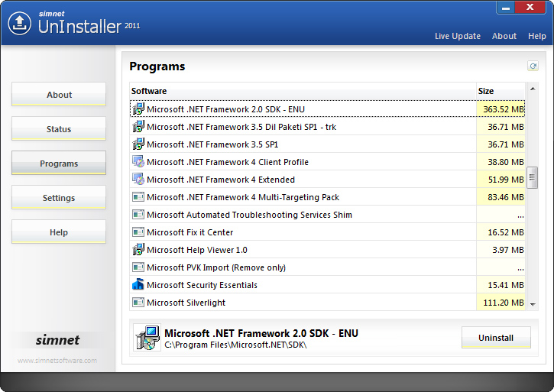Image resolution: width=554 pixels, height=392 pixels.
Task: Open the Help sidebar section
Action: tap(59, 232)
